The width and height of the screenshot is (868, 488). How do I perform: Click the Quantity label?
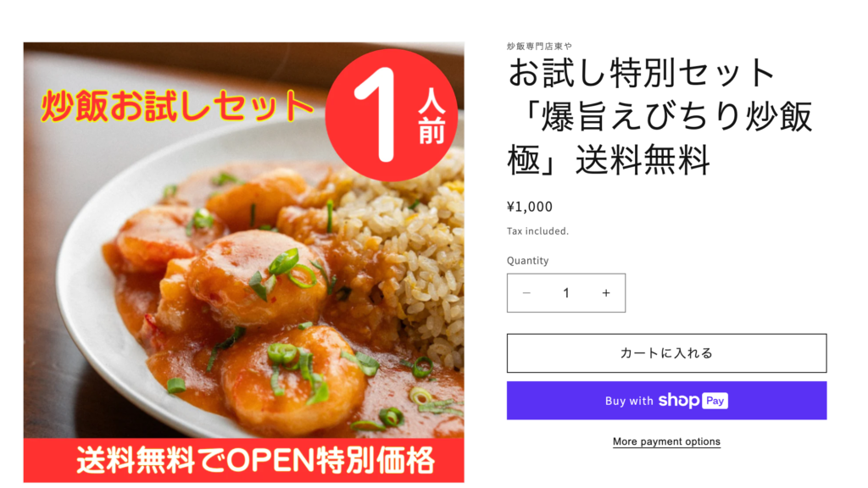click(x=527, y=261)
